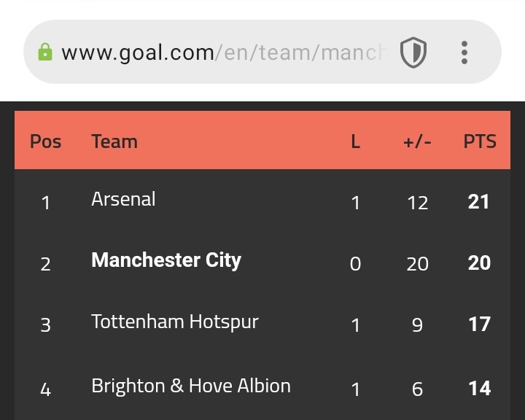Select the PTS column header
The width and height of the screenshot is (525, 420).
[480, 141]
